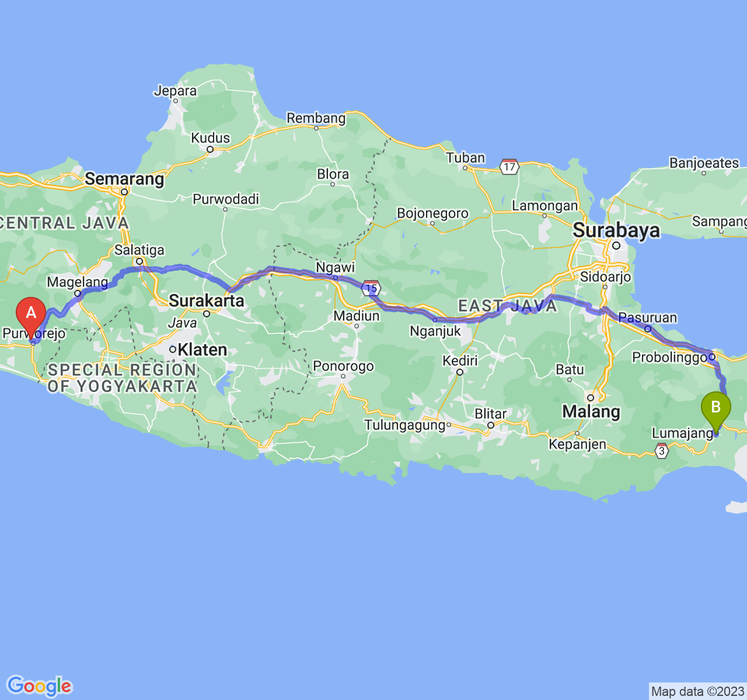The height and width of the screenshot is (700, 747).
Task: Click the Ponorogo town label
Action: pyautogui.click(x=344, y=366)
